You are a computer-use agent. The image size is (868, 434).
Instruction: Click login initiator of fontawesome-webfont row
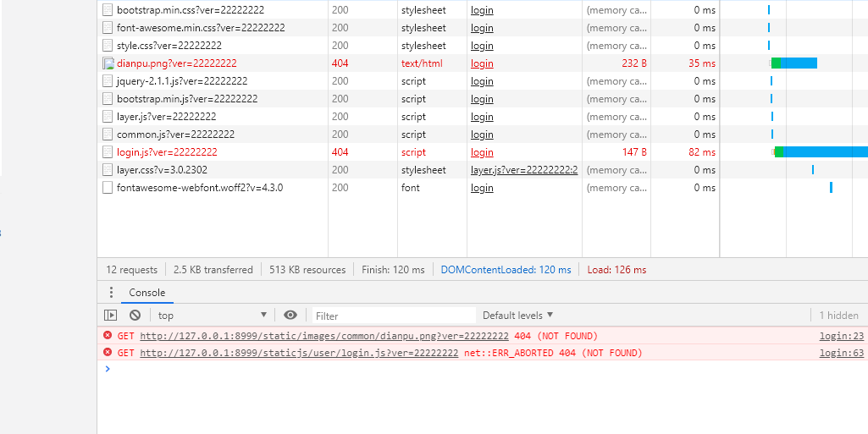pos(482,188)
